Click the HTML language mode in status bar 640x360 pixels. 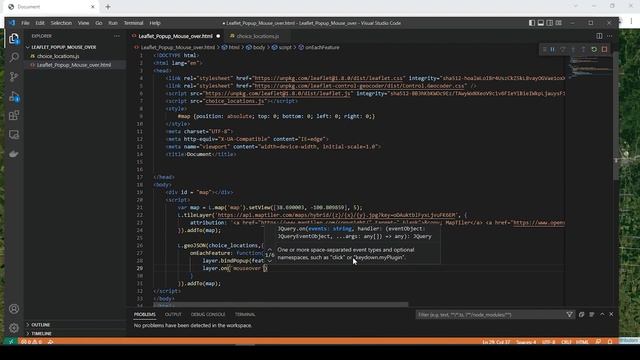(582, 342)
